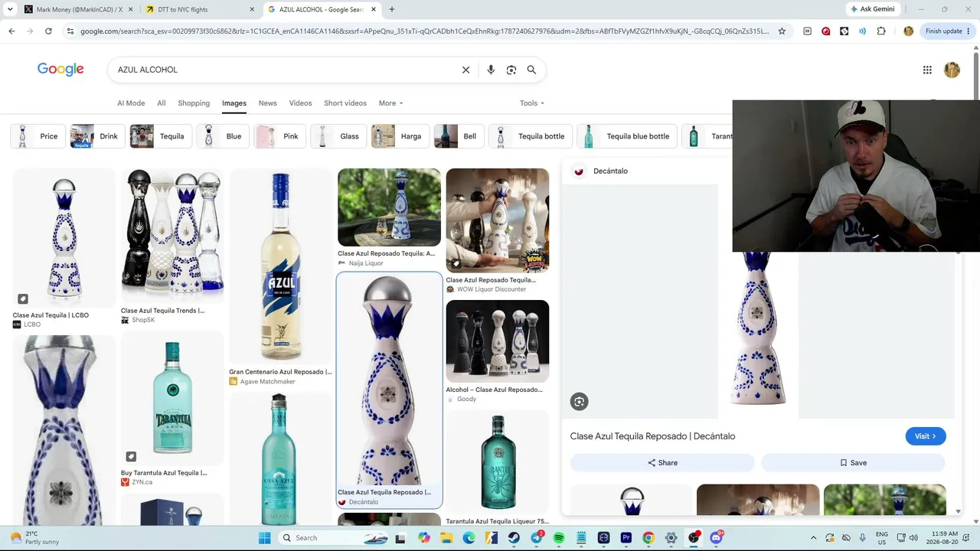Apply the Bell filter chip
Screen dimensions: 980x551
[458, 136]
